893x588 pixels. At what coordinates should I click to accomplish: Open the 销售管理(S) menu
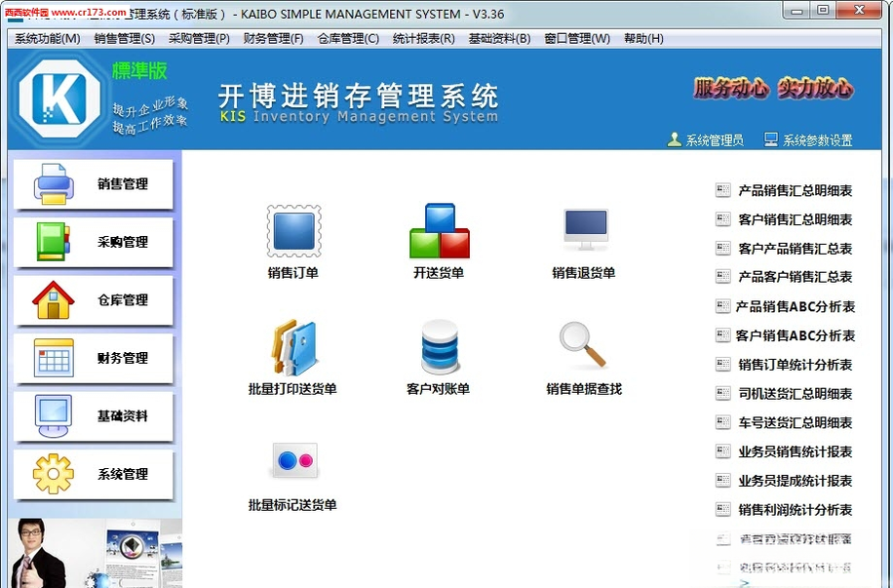124,38
